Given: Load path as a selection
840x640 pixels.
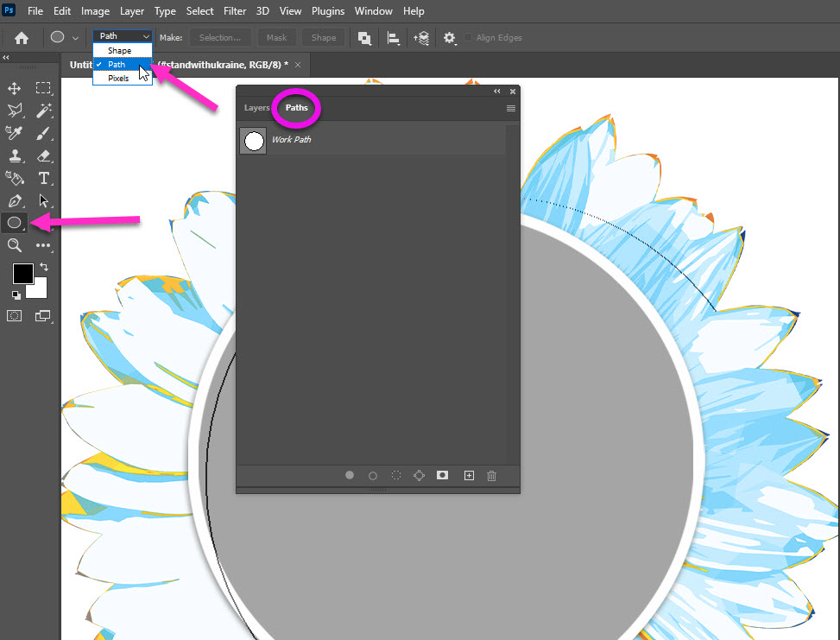Looking at the screenshot, I should point(396,475).
